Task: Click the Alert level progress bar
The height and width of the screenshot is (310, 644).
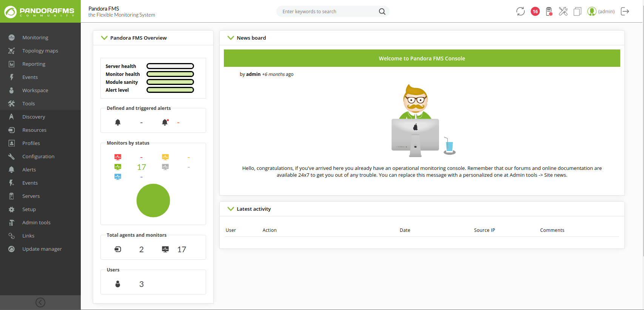Action: tap(170, 90)
